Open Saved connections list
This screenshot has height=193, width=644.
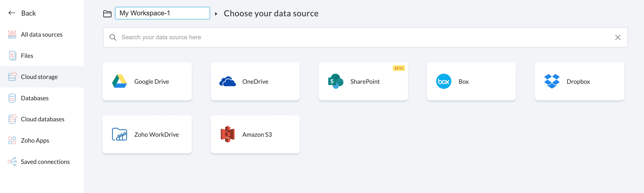point(45,162)
